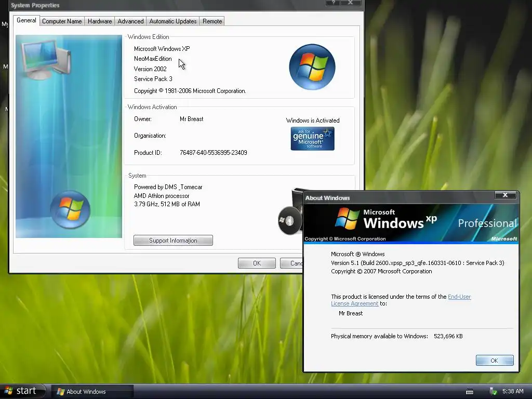
Task: Click the owner name Mr Breast in System Properties
Action: pos(191,119)
